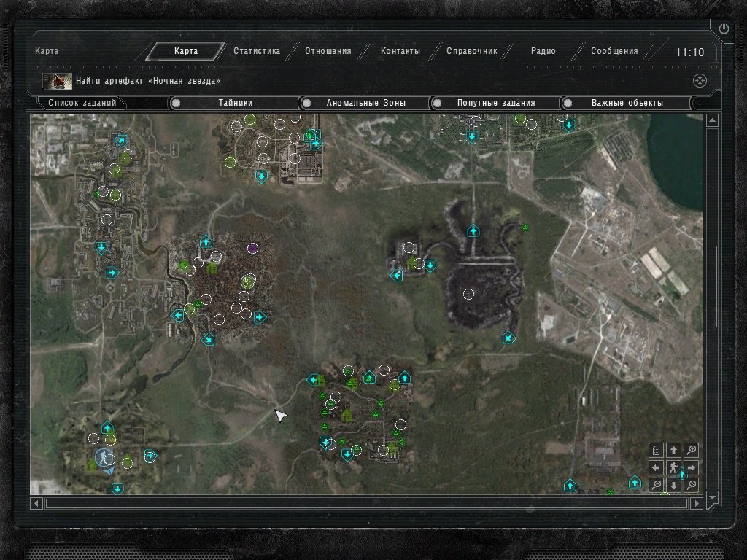Toggle the Попутные задания filter
Screen dimensions: 747x560
(496, 103)
